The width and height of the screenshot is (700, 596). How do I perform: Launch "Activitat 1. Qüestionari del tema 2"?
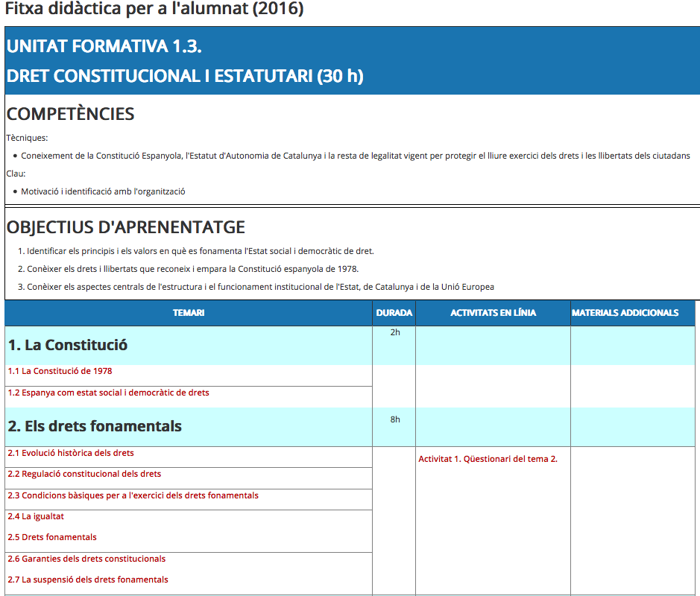coord(488,459)
